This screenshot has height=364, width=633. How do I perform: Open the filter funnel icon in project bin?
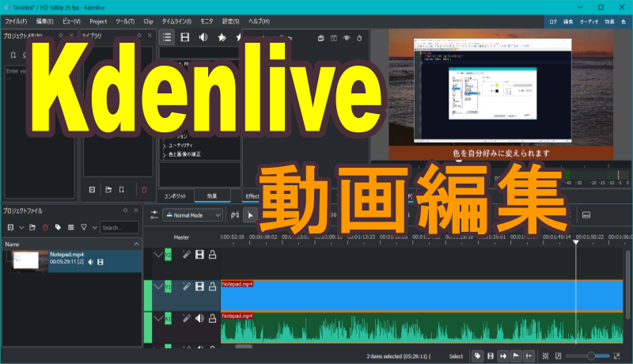coord(84,228)
